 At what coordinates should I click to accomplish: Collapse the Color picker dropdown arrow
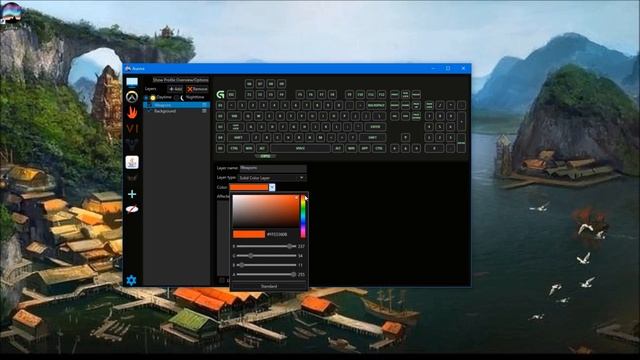272,187
